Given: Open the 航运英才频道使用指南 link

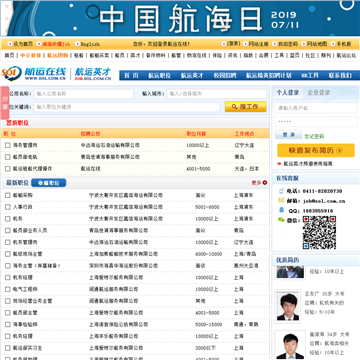Looking at the screenshot, I should [308, 164].
